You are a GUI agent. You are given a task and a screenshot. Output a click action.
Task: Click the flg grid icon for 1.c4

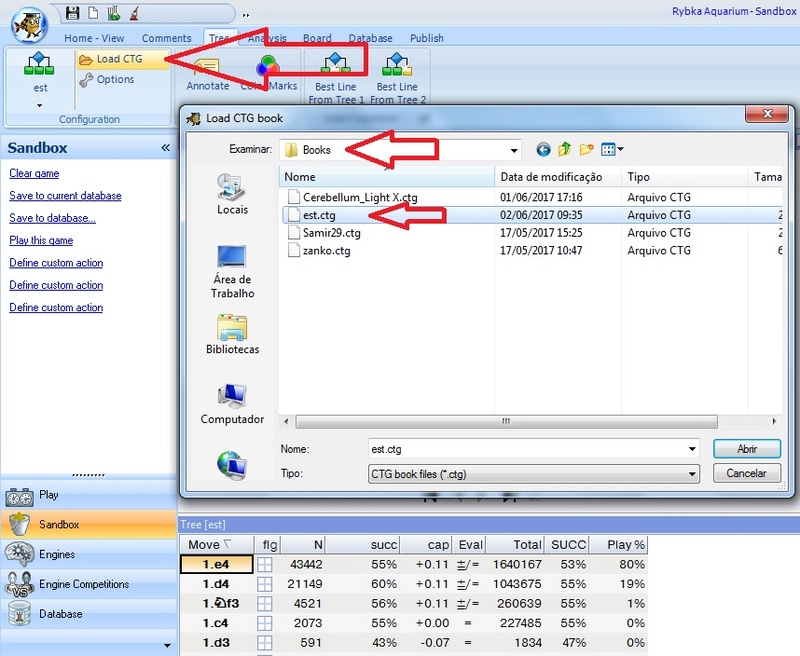(264, 623)
